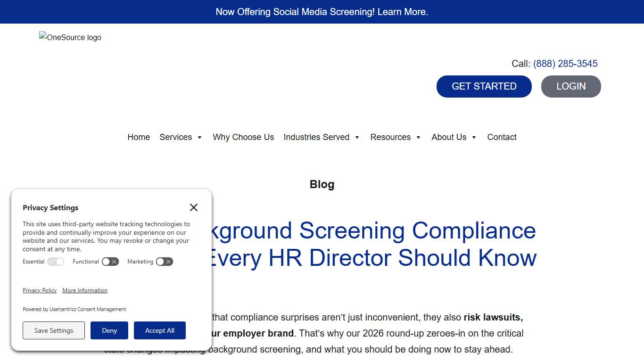
Task: Save the privacy settings
Action: [53, 330]
